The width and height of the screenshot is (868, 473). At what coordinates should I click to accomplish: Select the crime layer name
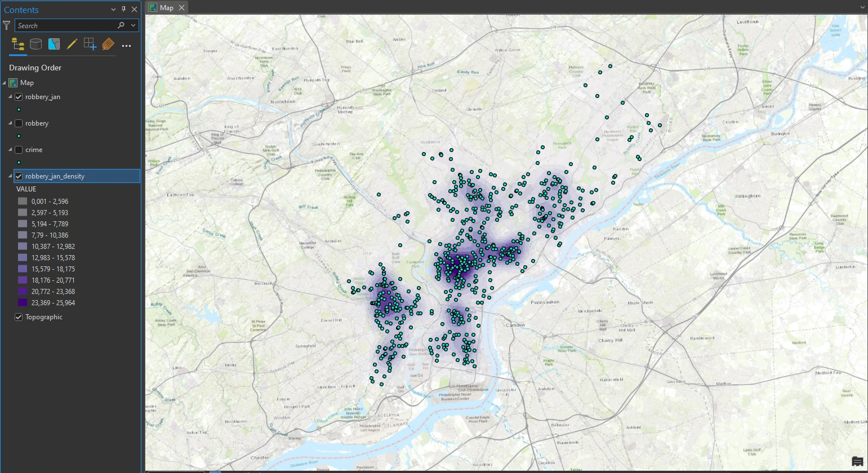(x=34, y=150)
